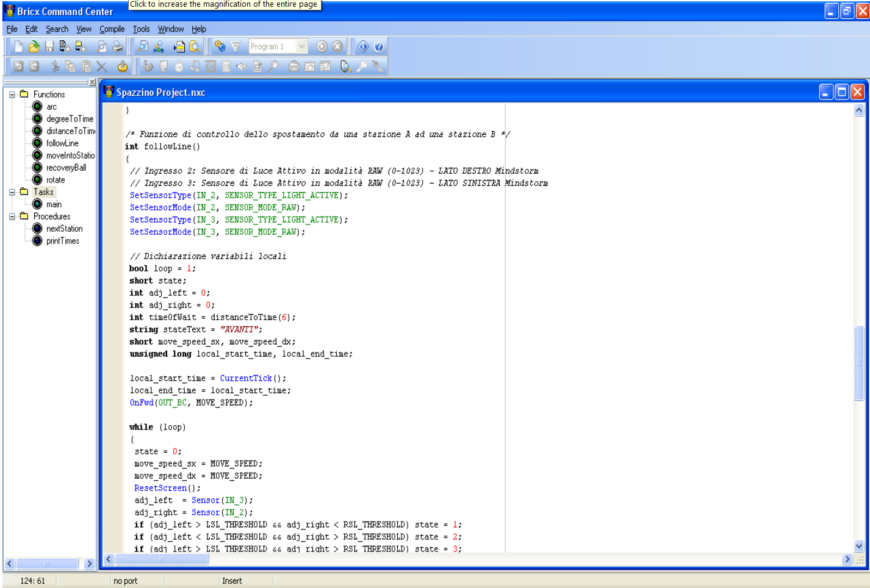Open the Brick Piano music note icon
The width and height of the screenshot is (870, 588).
tap(195, 66)
